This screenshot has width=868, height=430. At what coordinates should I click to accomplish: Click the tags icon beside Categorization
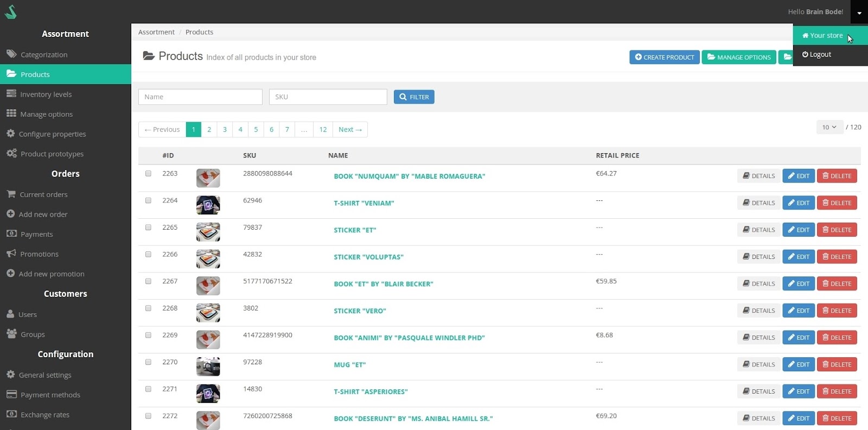click(11, 54)
